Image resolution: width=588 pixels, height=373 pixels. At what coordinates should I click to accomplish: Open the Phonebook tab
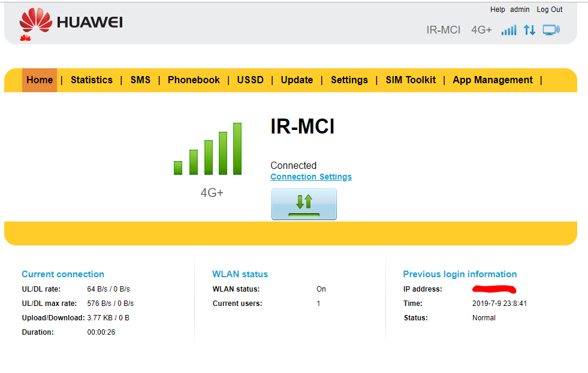194,80
